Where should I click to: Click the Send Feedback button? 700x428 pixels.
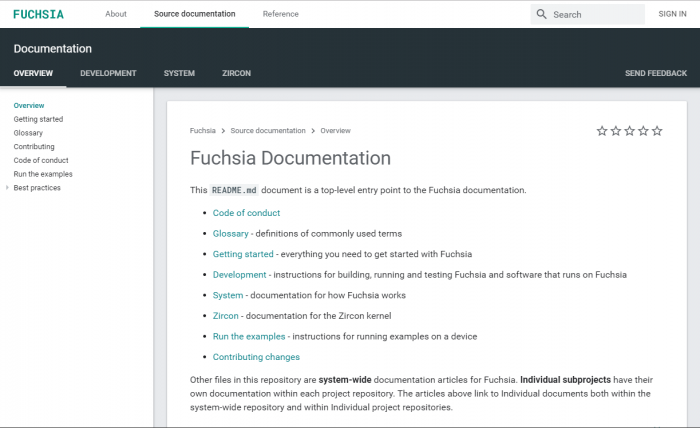pos(655,73)
